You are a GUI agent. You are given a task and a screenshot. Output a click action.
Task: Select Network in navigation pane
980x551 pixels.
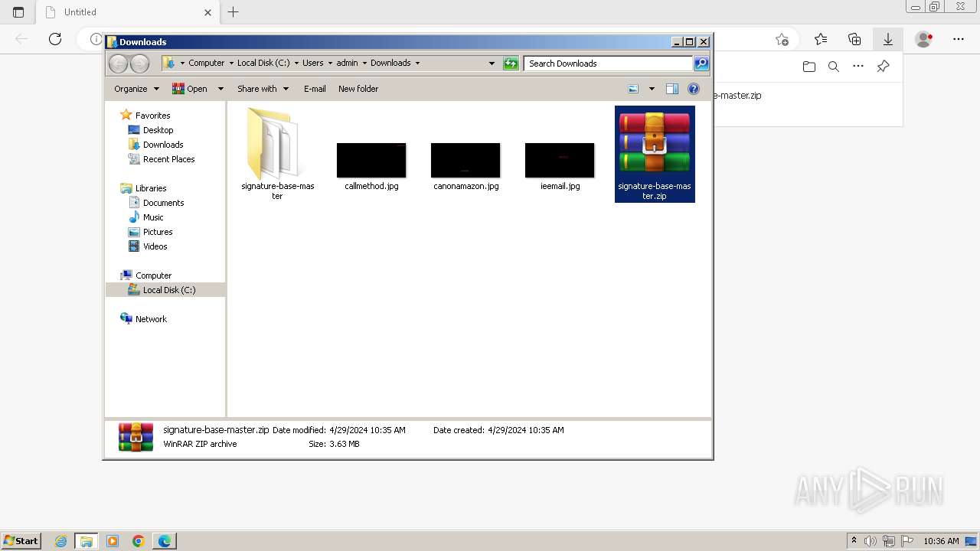click(x=151, y=319)
